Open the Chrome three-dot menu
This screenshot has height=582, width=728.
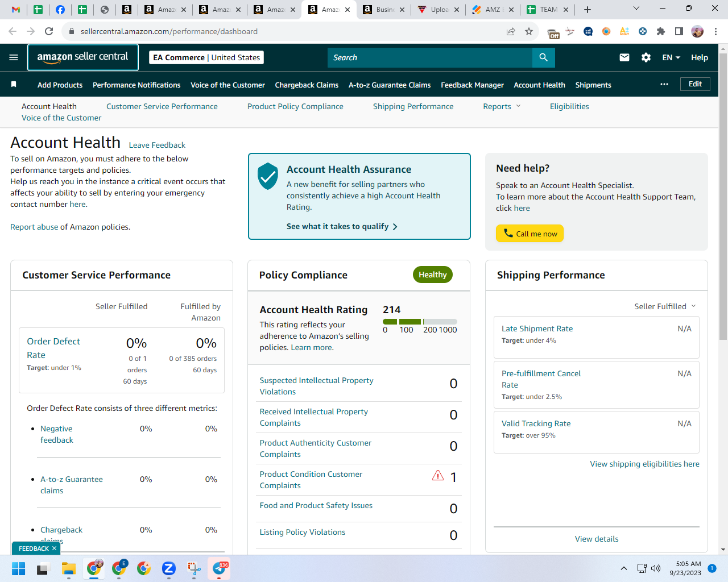tap(715, 31)
